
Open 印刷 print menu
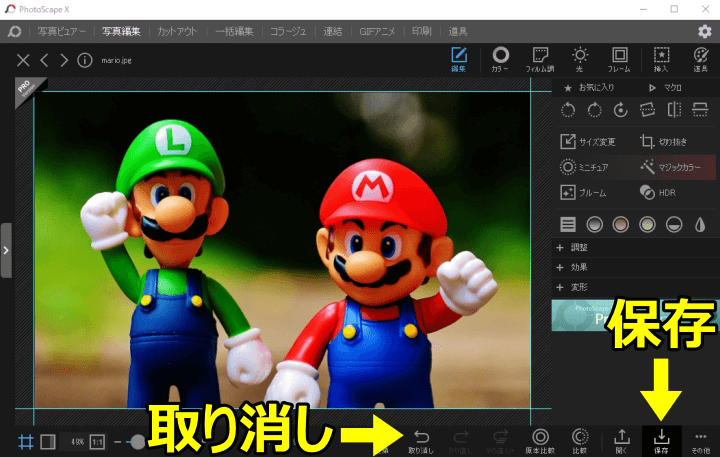pos(422,31)
